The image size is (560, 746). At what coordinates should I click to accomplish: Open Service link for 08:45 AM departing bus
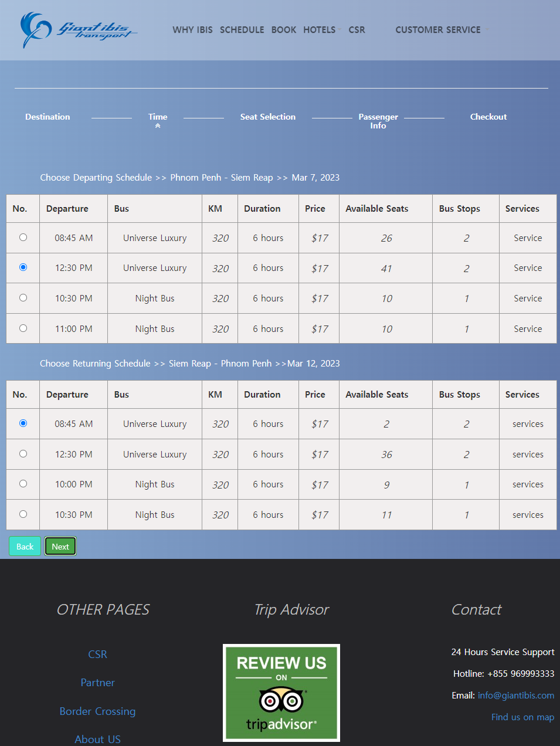pyautogui.click(x=528, y=238)
